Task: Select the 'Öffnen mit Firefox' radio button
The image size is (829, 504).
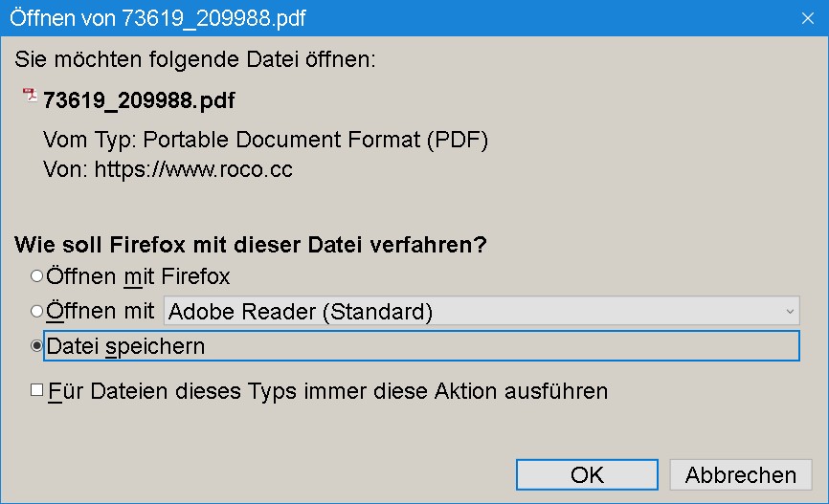Action: point(36,276)
